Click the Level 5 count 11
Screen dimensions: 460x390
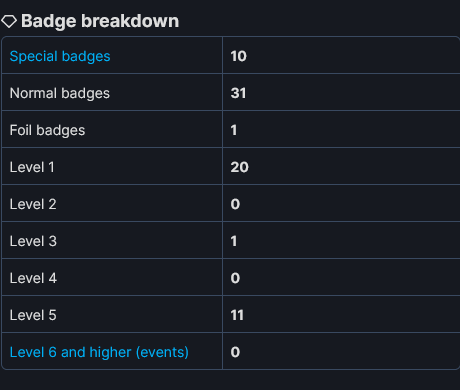point(237,315)
